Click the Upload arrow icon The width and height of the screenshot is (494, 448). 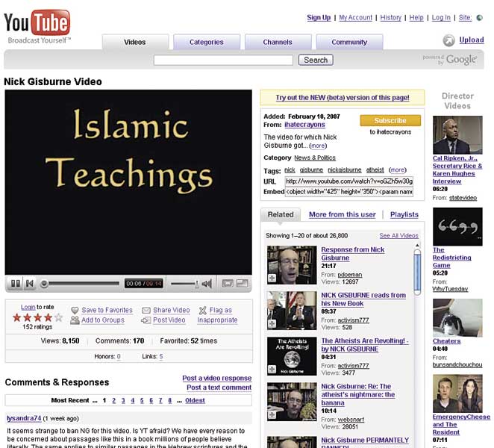tap(448, 40)
